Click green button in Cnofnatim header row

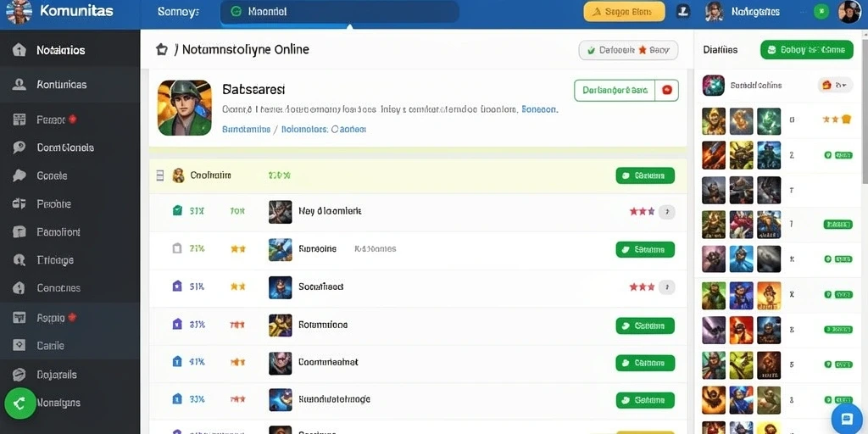pyautogui.click(x=645, y=175)
